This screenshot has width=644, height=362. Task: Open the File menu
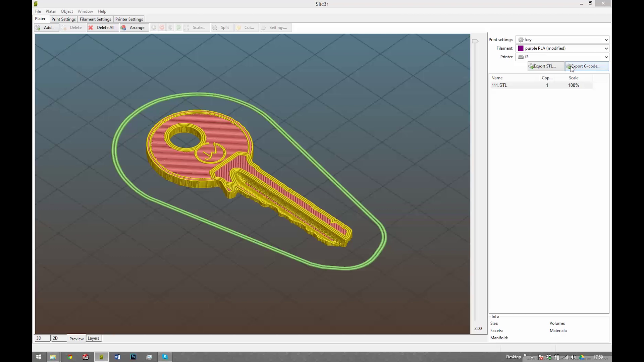pos(38,11)
